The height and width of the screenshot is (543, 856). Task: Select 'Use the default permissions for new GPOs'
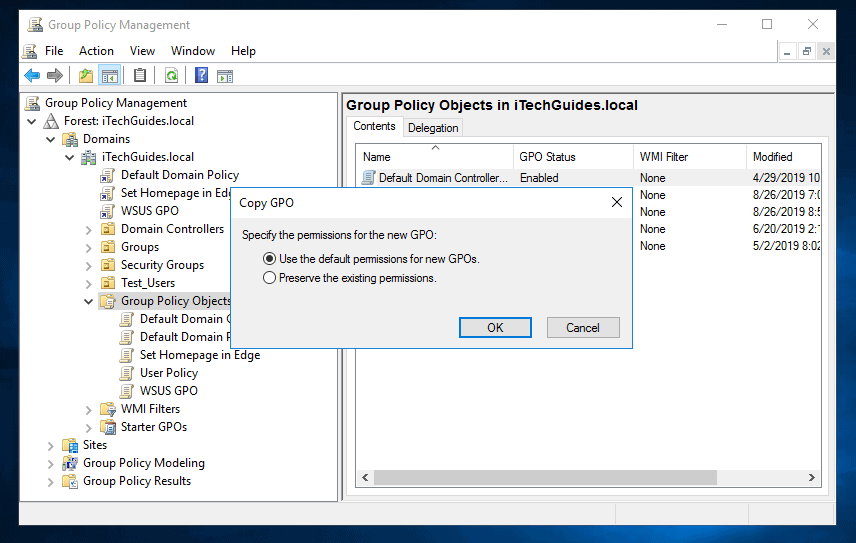point(269,259)
